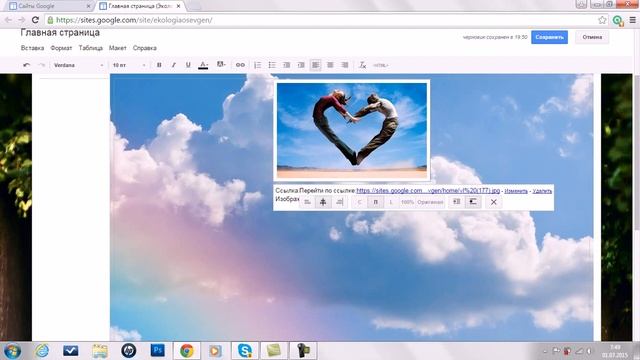
Task: Open Windows Explorer from the taskbar
Action: click(100, 351)
